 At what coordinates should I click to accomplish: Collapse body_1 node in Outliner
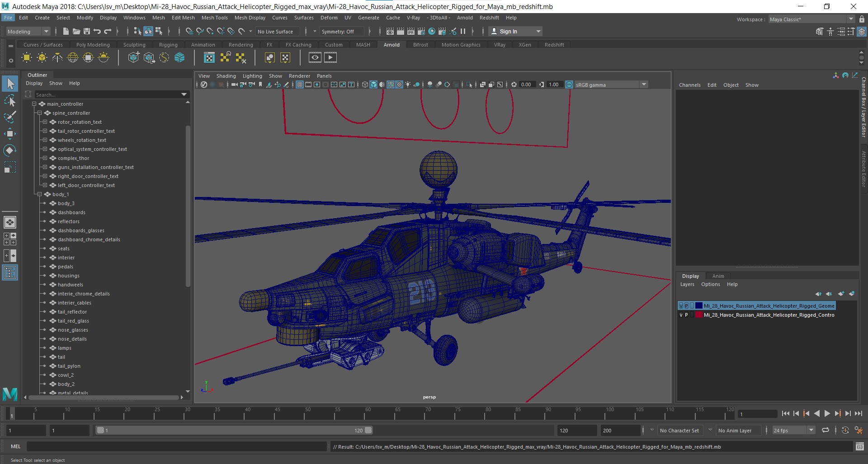(39, 194)
